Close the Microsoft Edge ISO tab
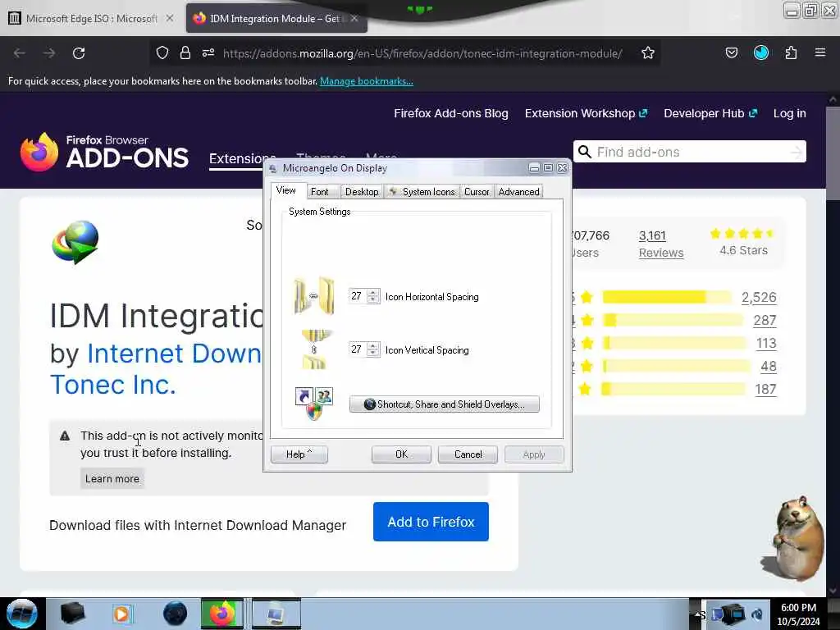840x630 pixels. (x=169, y=18)
